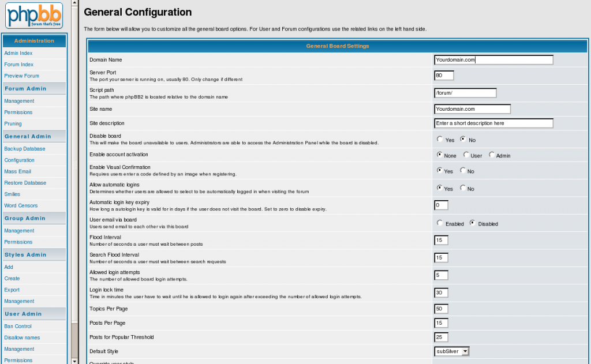Viewport: 591px width, 364px height.
Task: Choose No for Enable Visual Confirmation
Action: click(x=463, y=171)
